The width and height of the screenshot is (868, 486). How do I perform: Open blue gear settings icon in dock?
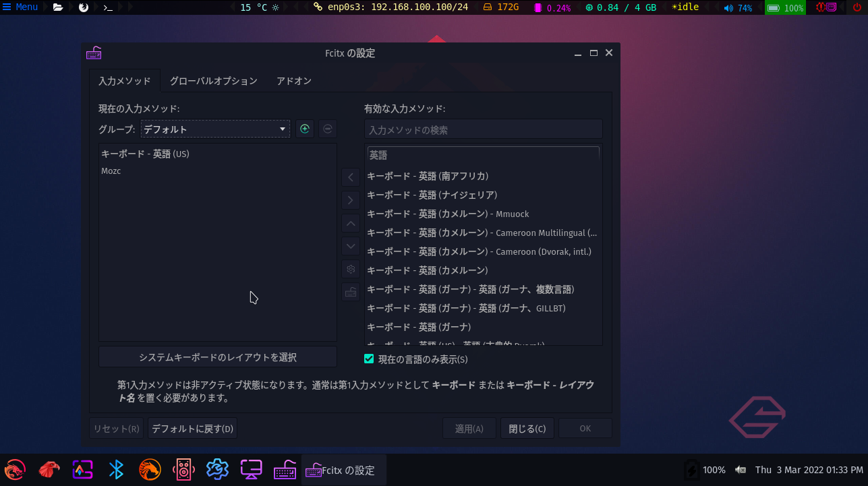pos(217,469)
